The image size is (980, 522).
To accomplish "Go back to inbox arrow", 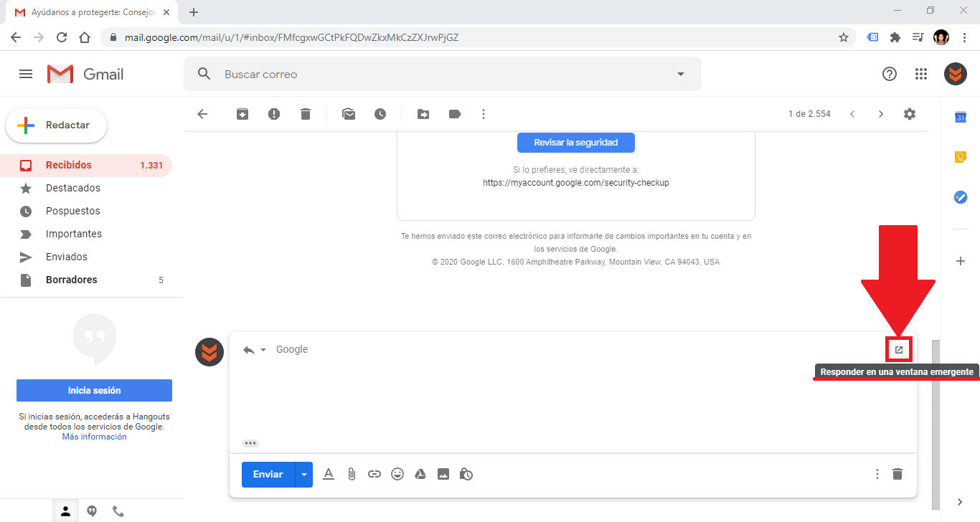I will (x=202, y=114).
